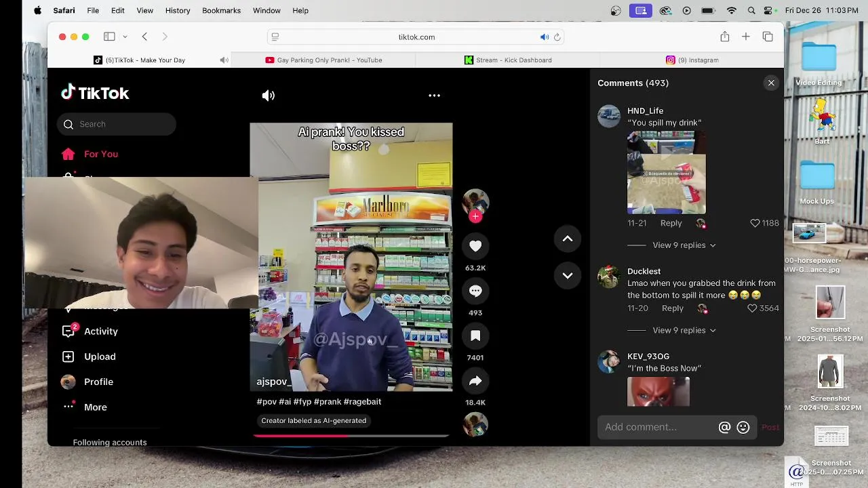The image size is (868, 488).
Task: Open the image attached to HND_Life comment
Action: [x=667, y=172]
